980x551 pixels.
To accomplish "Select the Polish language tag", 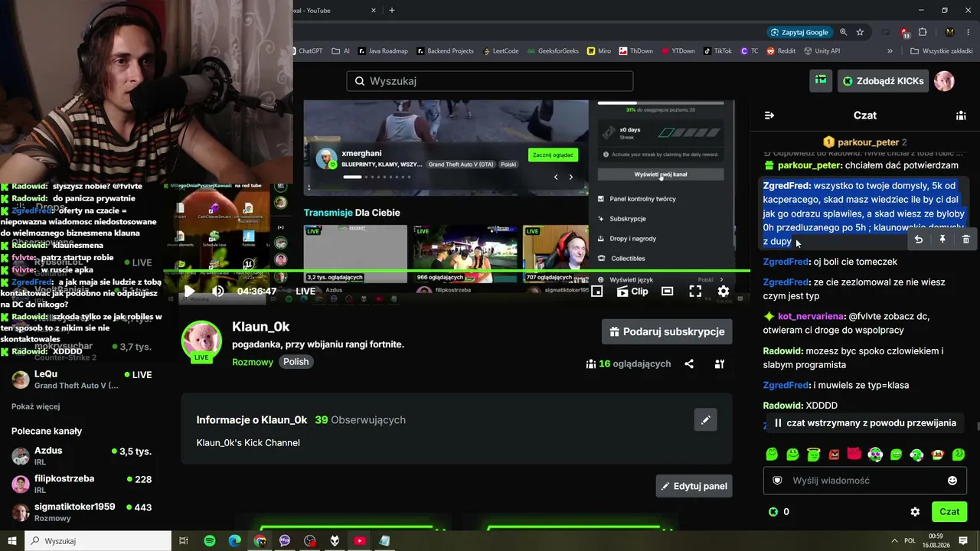I will click(296, 362).
